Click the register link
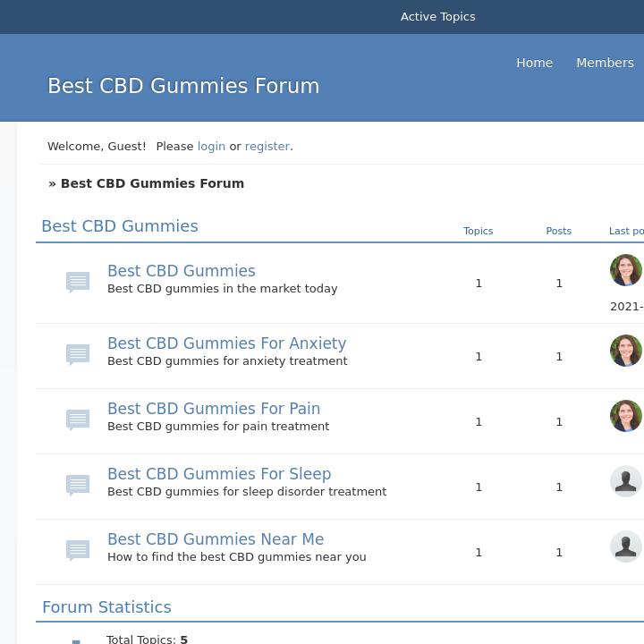 [267, 147]
